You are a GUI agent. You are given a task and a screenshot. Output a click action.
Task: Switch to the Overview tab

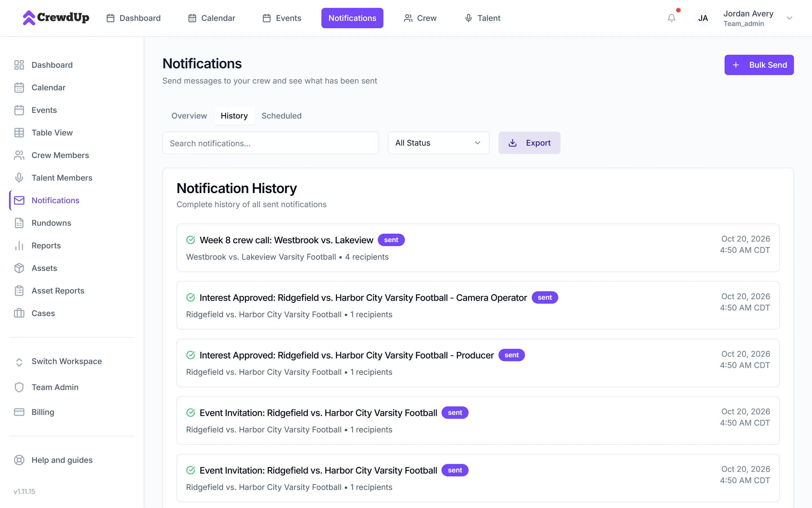[189, 116]
